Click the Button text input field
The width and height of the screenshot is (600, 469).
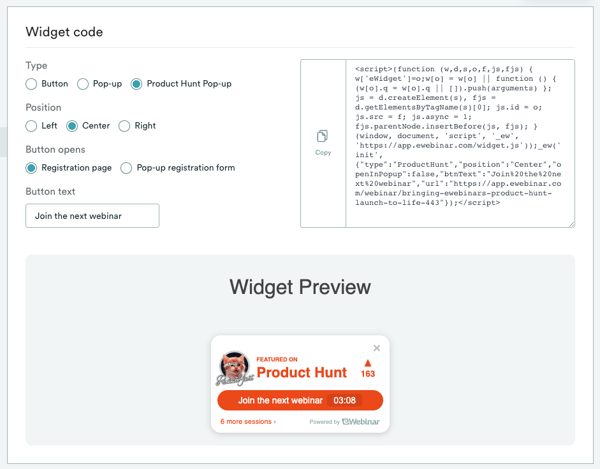92,216
